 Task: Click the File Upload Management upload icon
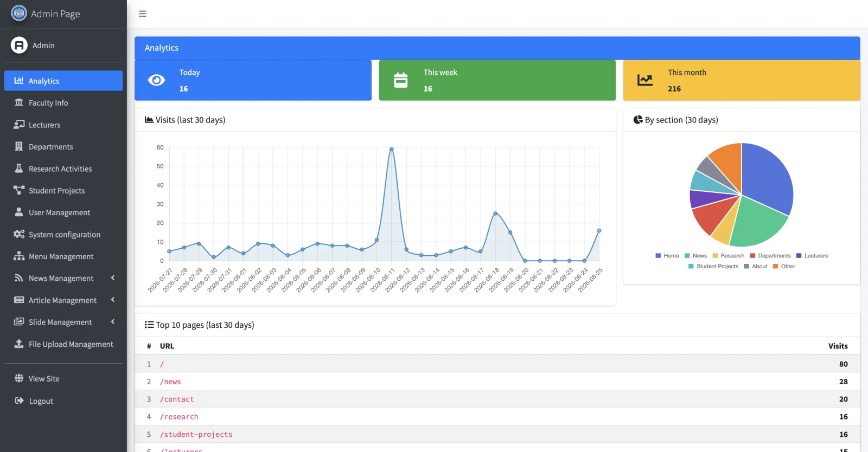coord(19,344)
